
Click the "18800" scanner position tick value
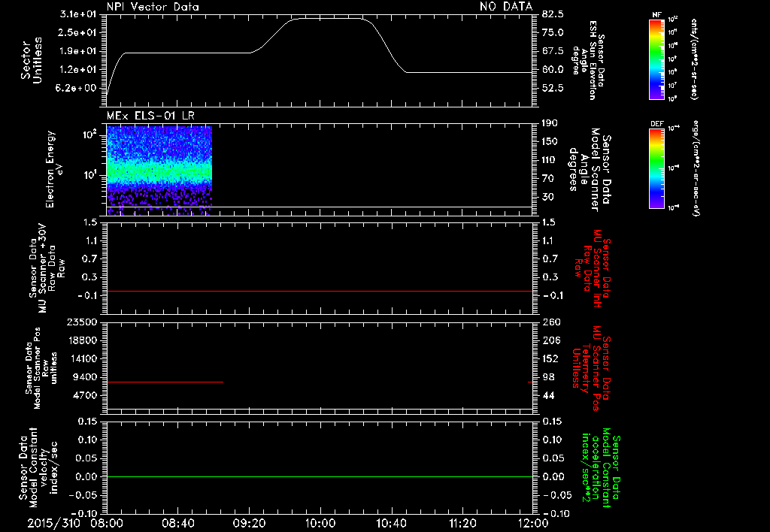pyautogui.click(x=82, y=340)
